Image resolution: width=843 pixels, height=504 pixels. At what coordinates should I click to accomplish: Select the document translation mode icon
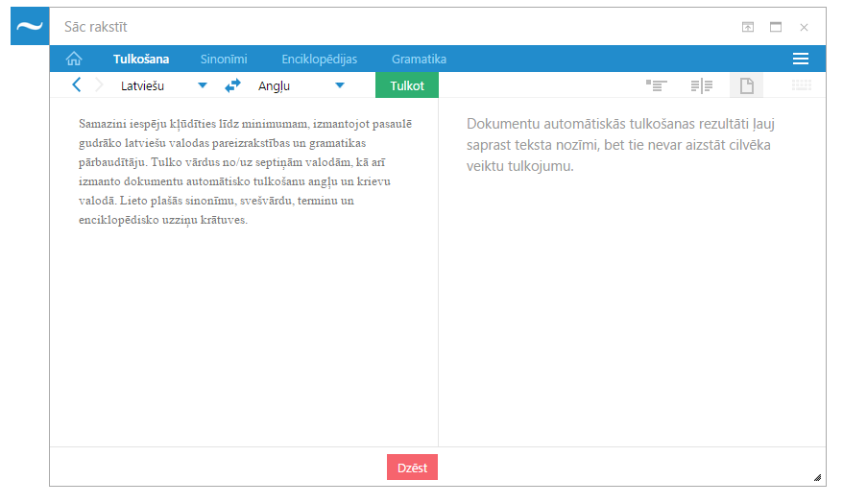point(746,85)
